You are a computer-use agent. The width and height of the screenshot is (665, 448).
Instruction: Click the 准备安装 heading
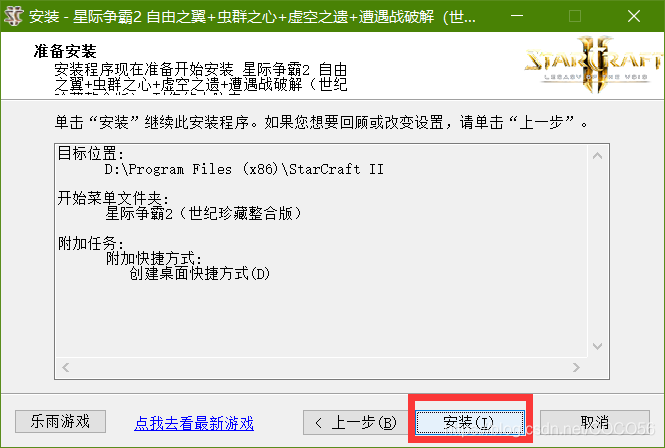click(x=65, y=51)
